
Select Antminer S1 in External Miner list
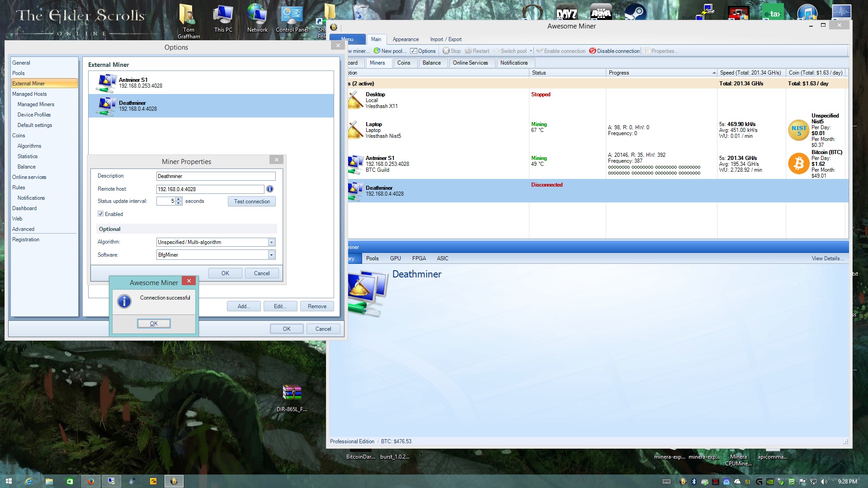click(211, 83)
